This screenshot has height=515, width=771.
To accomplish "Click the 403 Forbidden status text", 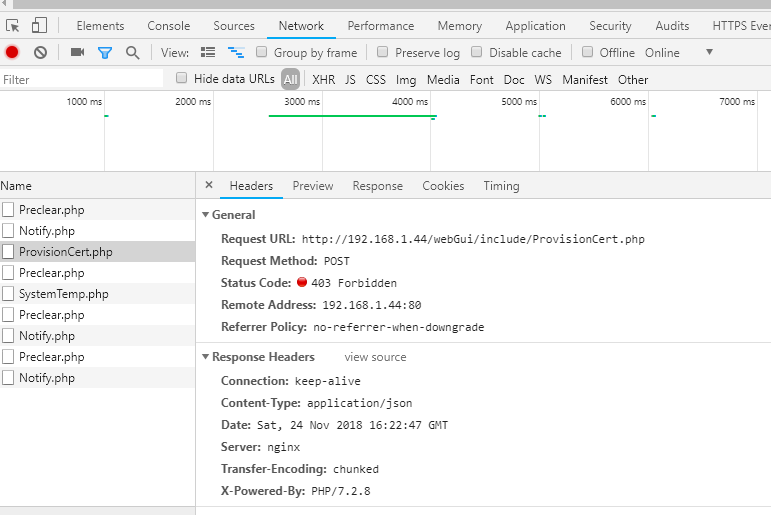I will click(354, 283).
